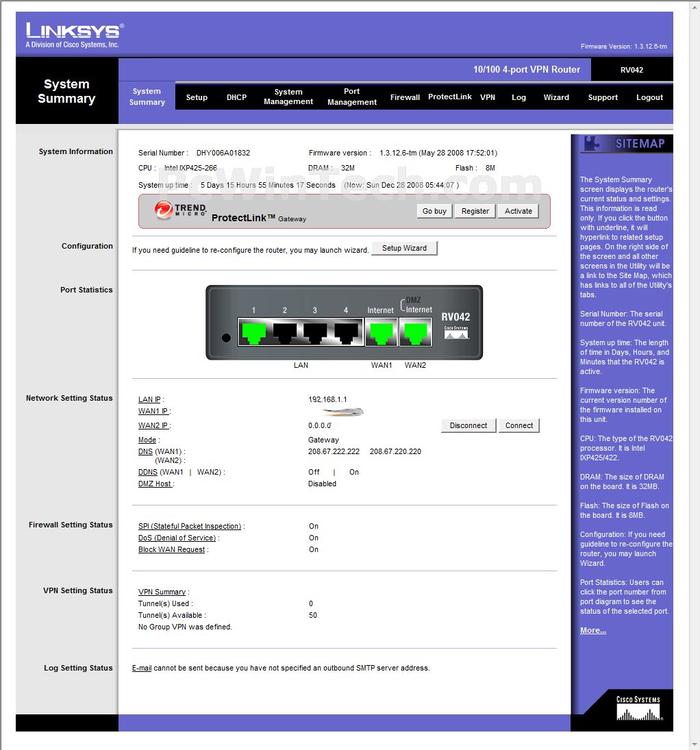Open the DNS link
The image size is (700, 750).
point(145,451)
